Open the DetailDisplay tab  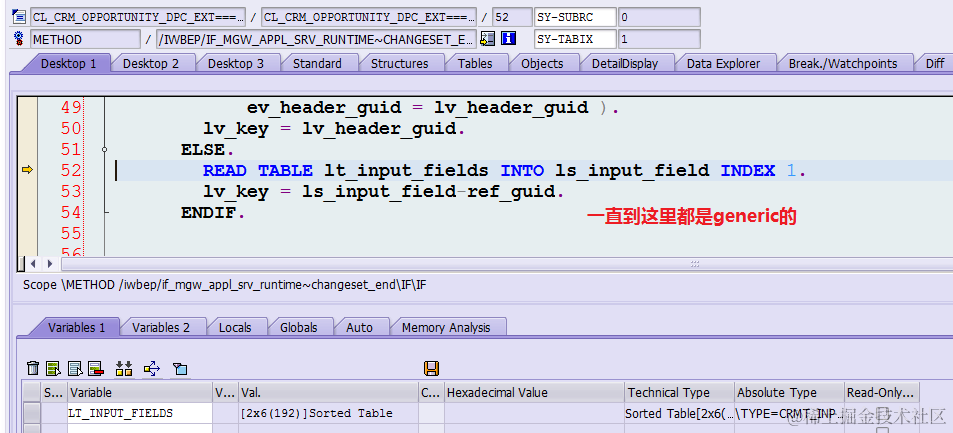[625, 63]
